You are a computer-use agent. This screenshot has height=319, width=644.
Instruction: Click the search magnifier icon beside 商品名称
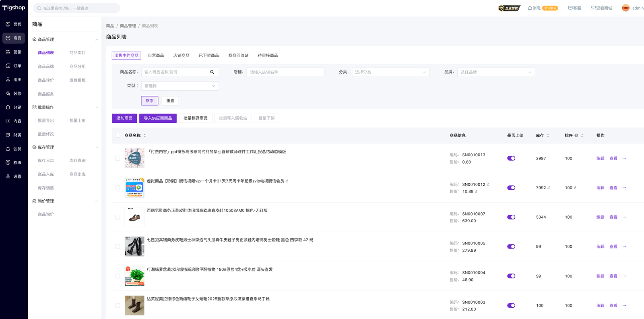pos(212,72)
